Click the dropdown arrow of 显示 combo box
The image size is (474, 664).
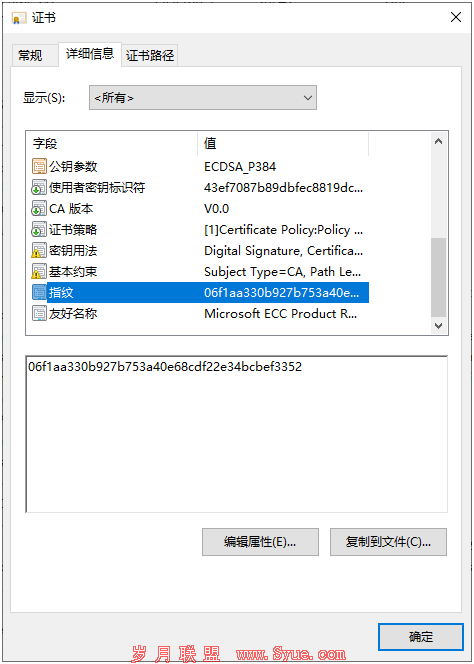tap(308, 98)
